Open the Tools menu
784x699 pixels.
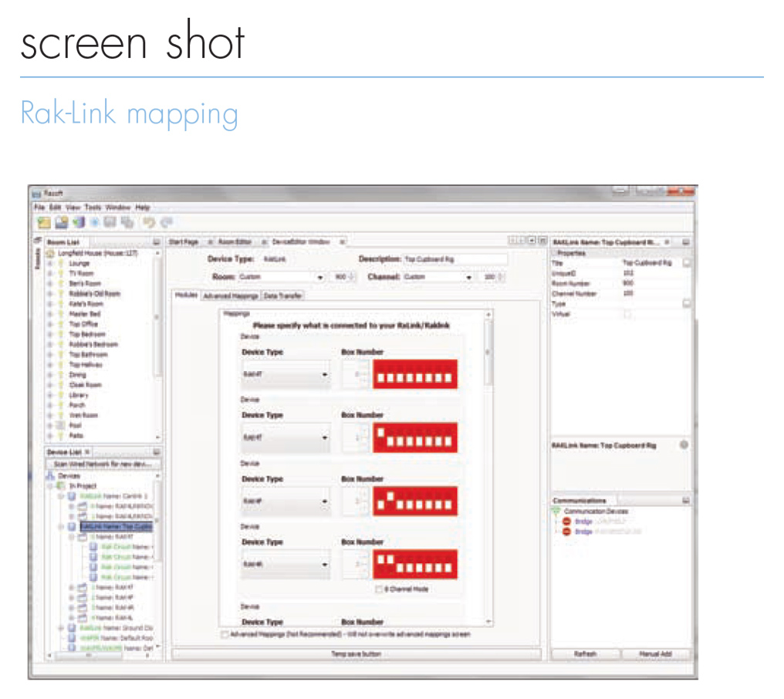pos(93,207)
